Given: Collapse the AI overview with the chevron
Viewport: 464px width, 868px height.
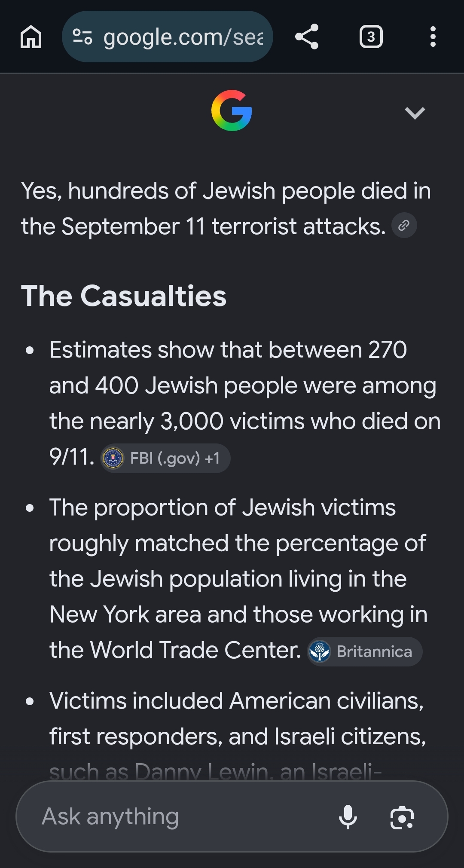Looking at the screenshot, I should [415, 113].
